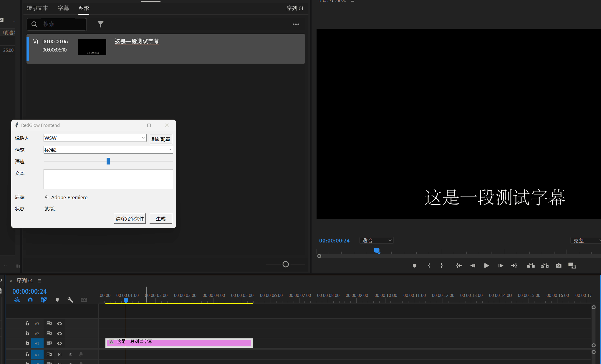Viewport: 601px width, 364px height.
Task: Switch to the 字幕 tab
Action: click(x=63, y=8)
